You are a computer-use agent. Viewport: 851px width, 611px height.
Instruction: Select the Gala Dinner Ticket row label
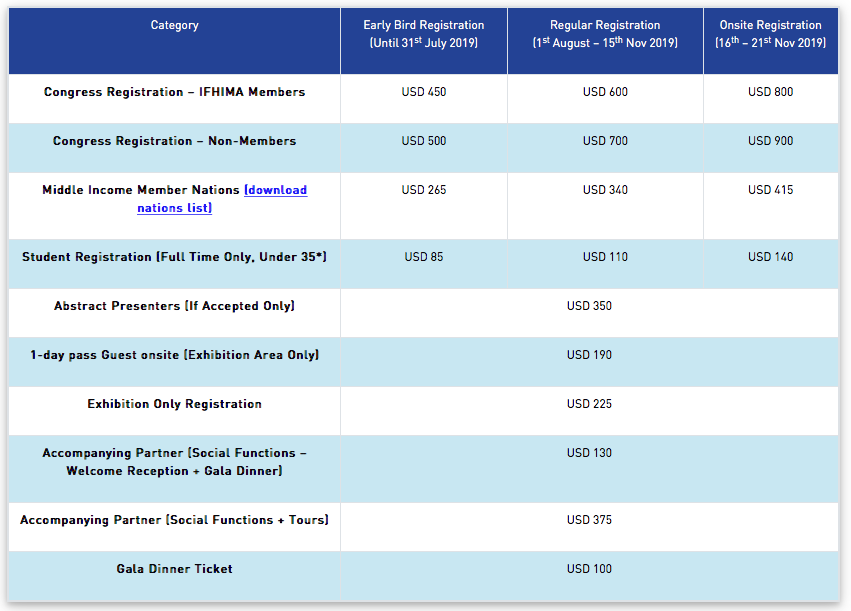click(174, 569)
